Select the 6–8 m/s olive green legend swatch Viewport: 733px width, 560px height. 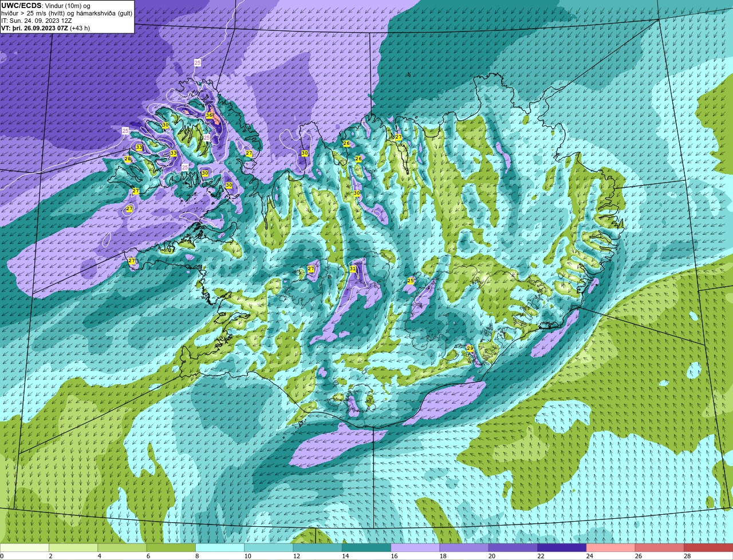click(x=171, y=547)
